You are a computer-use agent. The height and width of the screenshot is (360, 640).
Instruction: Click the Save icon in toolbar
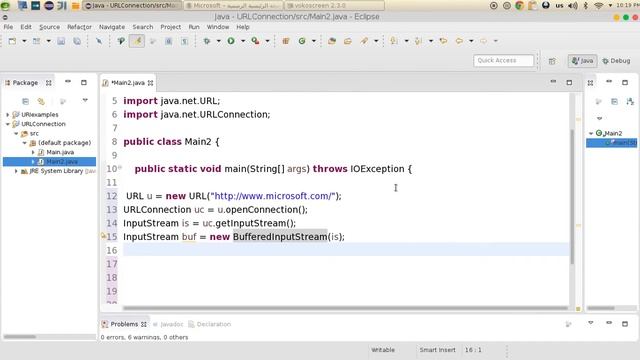61,41
